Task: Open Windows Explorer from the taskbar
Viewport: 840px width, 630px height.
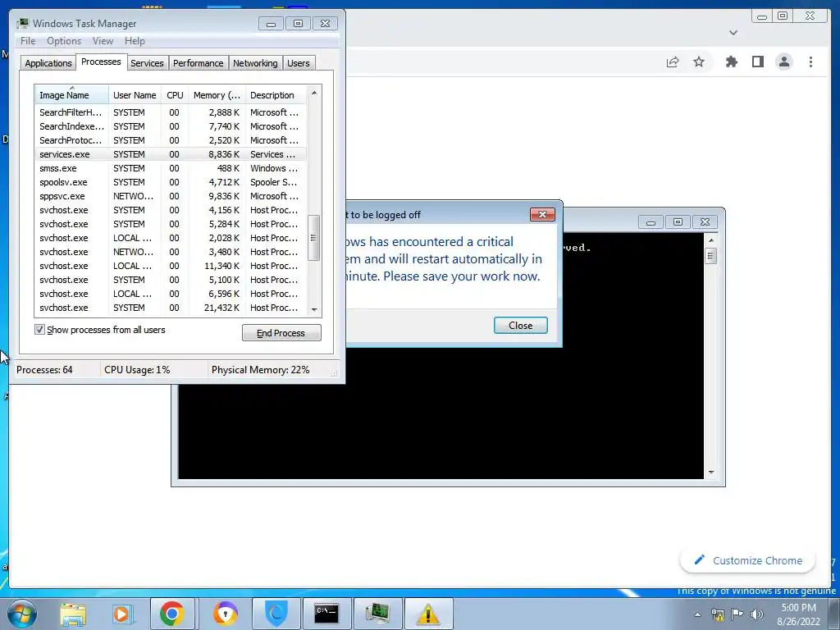Action: coord(73,614)
